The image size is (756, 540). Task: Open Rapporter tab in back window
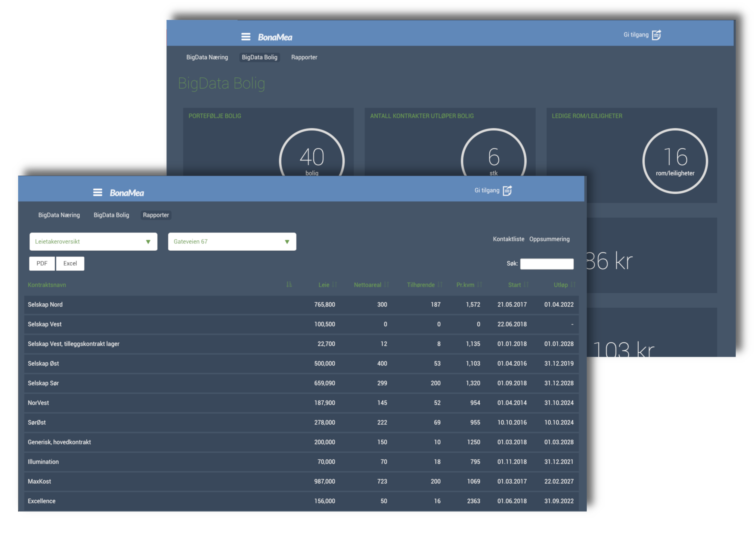pyautogui.click(x=304, y=57)
